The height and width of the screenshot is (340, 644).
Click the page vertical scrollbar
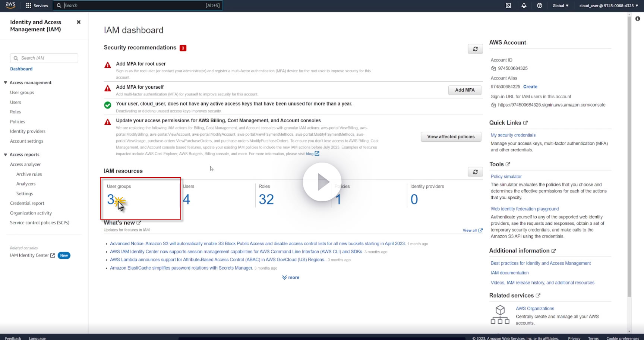(629, 157)
